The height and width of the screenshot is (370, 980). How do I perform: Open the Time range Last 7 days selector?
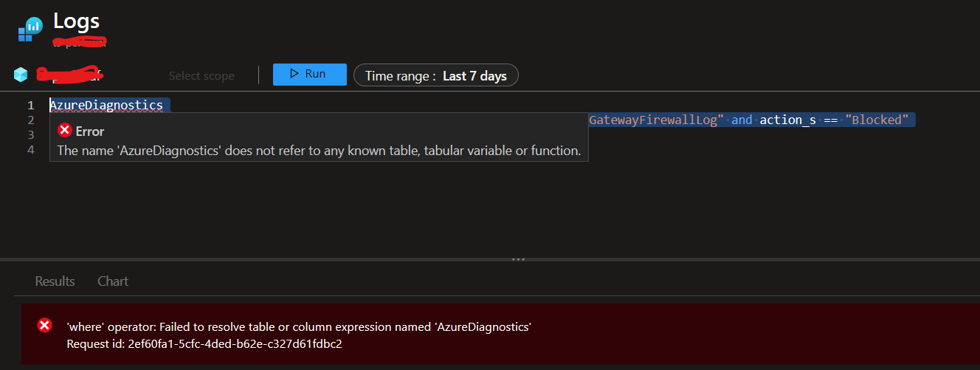click(435, 75)
